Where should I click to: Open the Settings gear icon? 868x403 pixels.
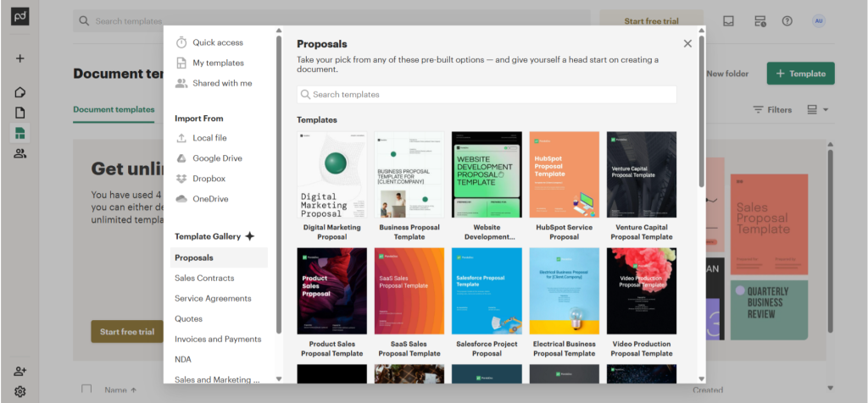[20, 391]
